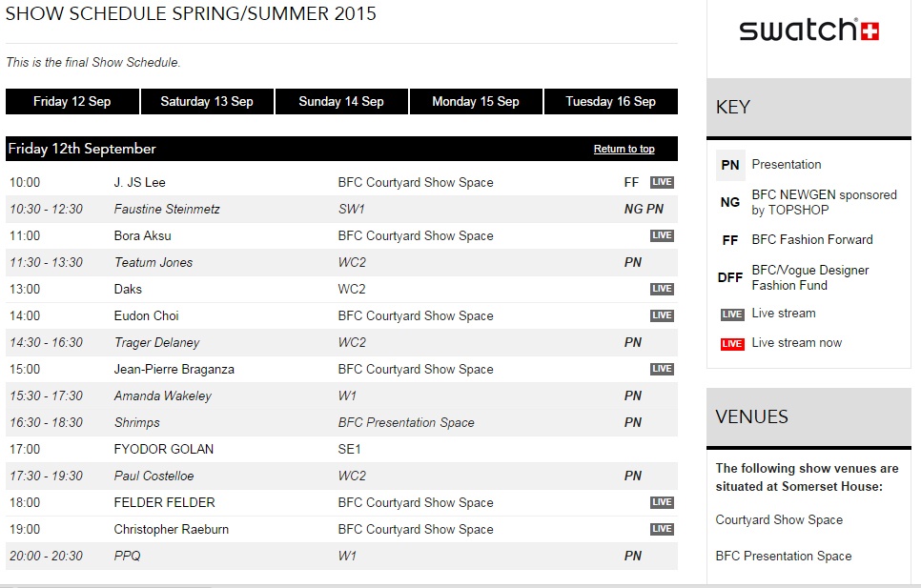The width and height of the screenshot is (921, 588).
Task: Open the Courtyard Show Space venue link
Action: (x=779, y=520)
